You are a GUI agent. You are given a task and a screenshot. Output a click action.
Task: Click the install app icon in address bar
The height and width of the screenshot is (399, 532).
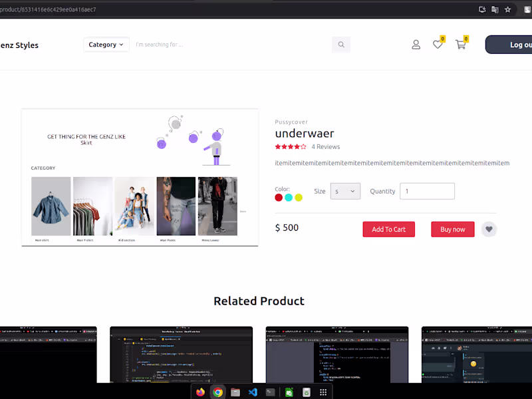click(x=482, y=9)
